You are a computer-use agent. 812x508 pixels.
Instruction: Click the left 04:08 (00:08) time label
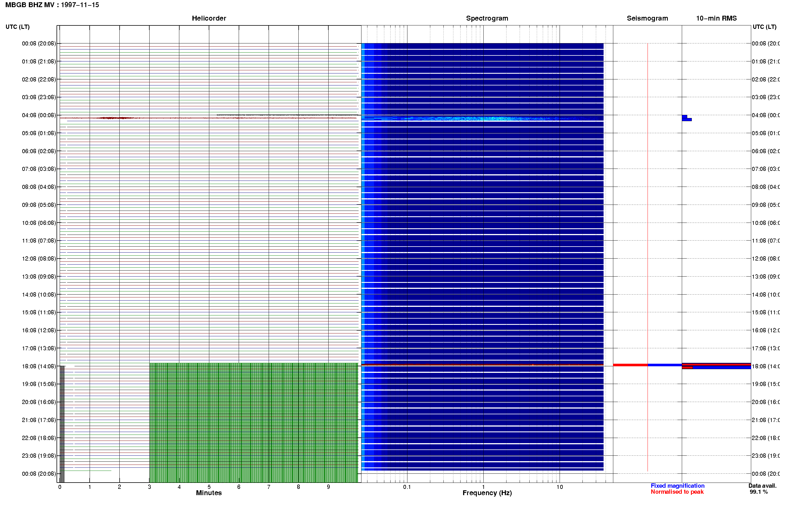point(39,115)
